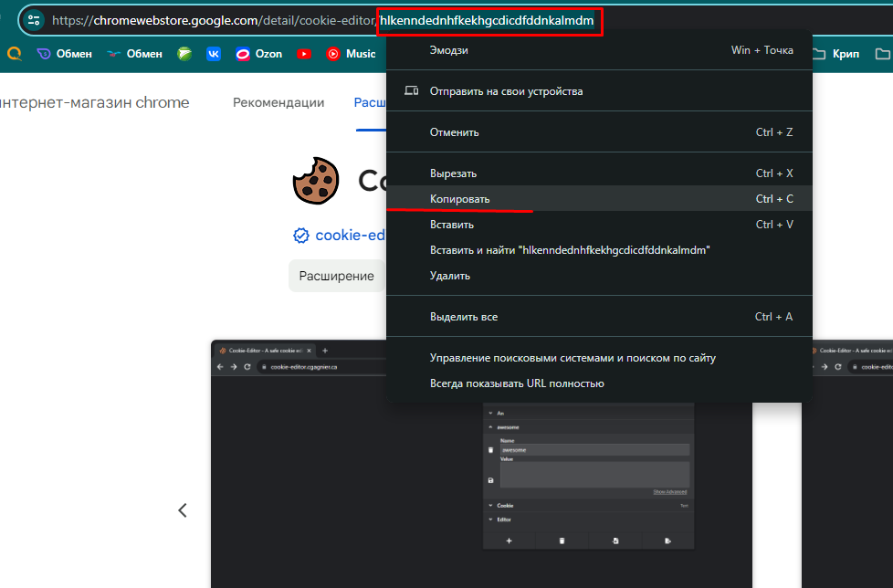Click the Show Advanced link in preview

coord(670,492)
